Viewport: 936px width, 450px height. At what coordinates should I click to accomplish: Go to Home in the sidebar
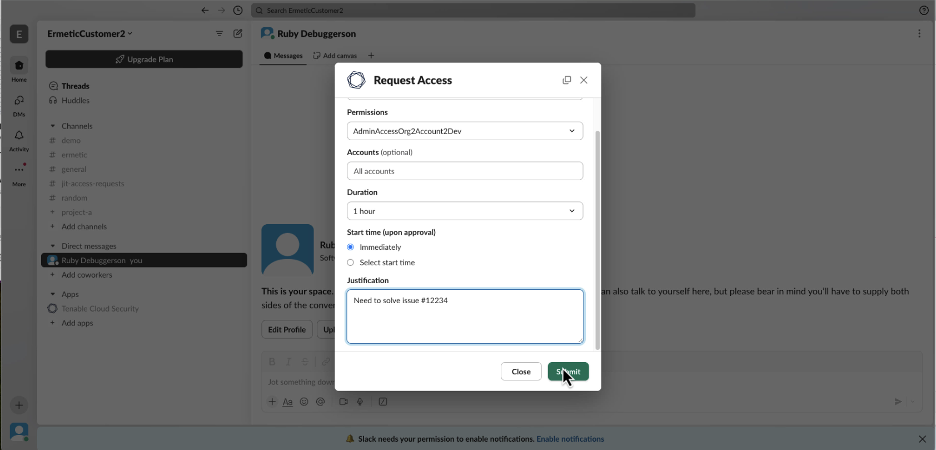pyautogui.click(x=19, y=70)
